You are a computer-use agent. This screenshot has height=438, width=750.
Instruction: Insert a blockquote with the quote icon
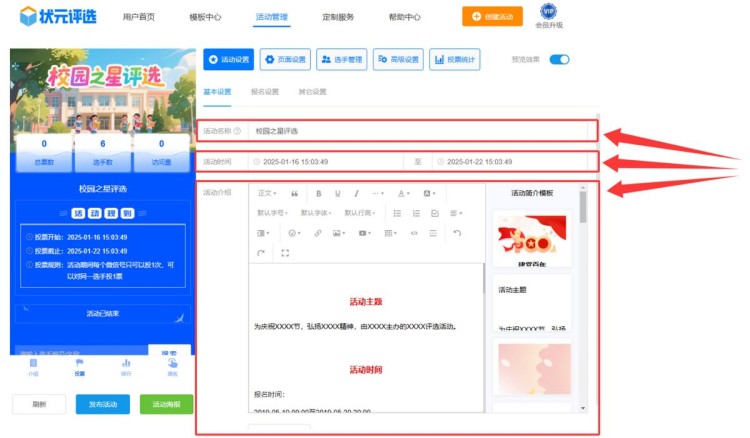click(x=295, y=193)
